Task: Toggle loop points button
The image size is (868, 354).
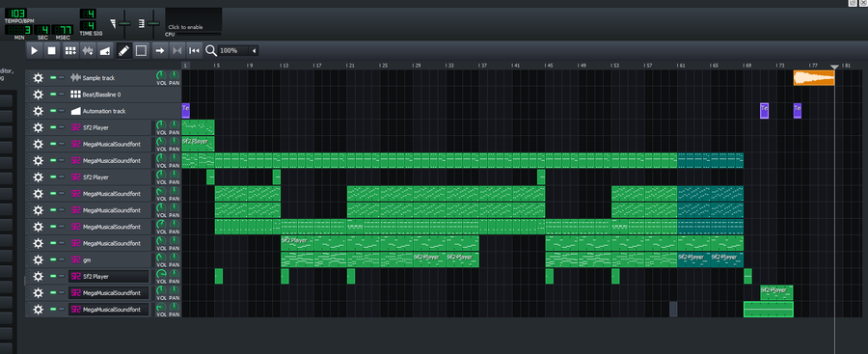Action: tap(176, 51)
